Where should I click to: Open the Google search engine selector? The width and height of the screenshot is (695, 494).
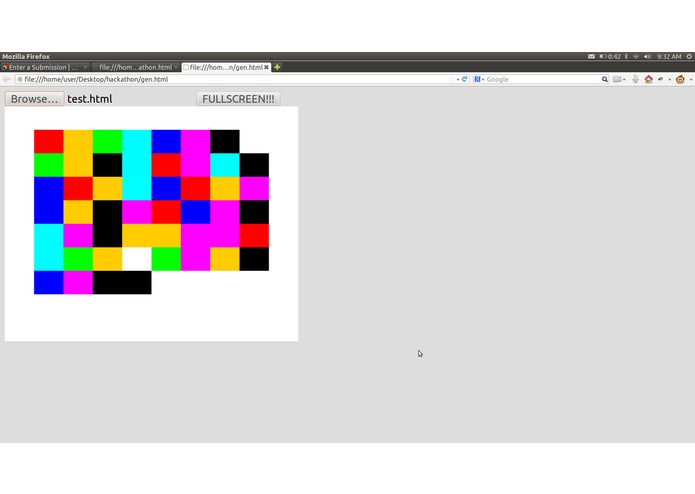479,79
